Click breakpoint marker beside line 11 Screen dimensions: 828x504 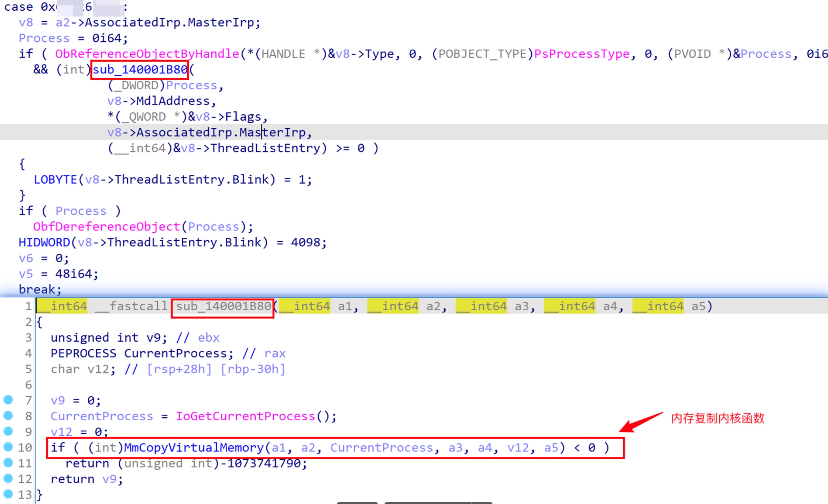coord(8,463)
